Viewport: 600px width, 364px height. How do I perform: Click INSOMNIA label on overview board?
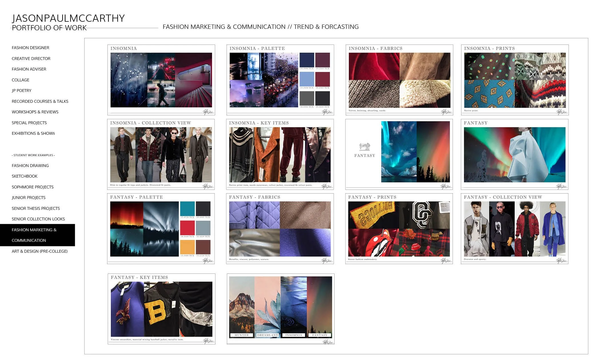pyautogui.click(x=294, y=335)
